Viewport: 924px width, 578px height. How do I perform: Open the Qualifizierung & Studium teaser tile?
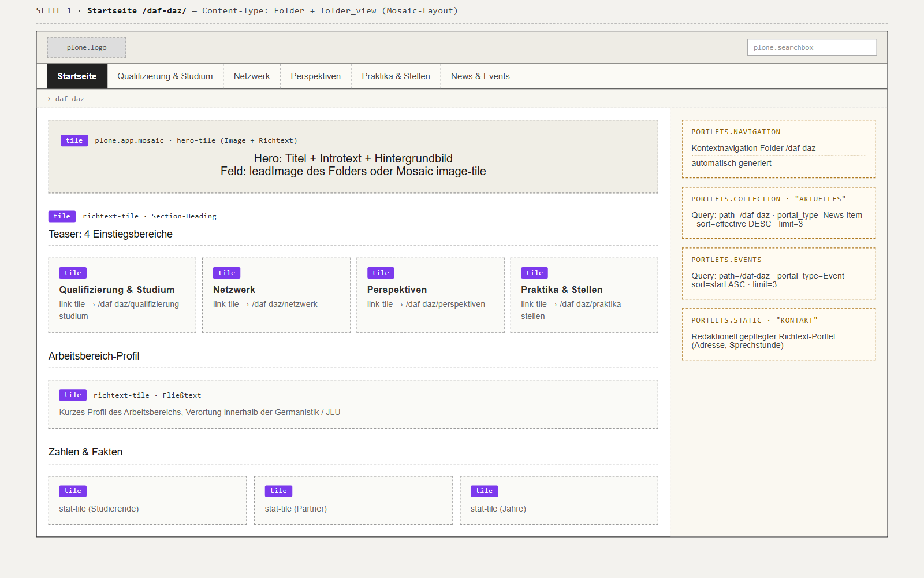[x=122, y=295]
